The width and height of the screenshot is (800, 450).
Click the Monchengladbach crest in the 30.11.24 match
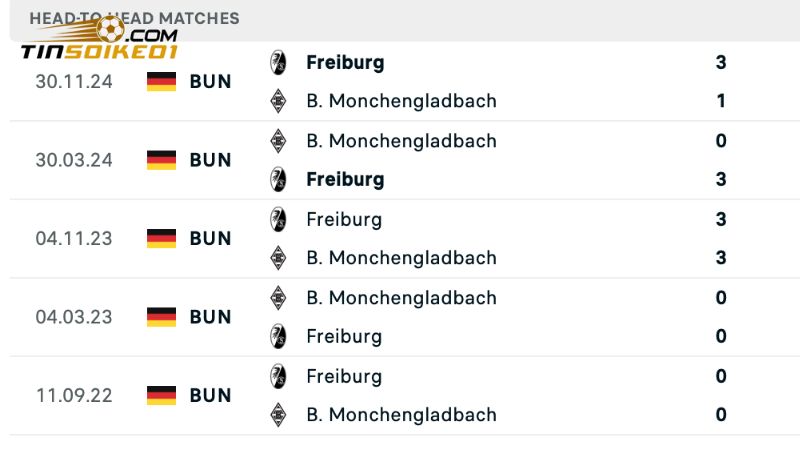(x=279, y=101)
